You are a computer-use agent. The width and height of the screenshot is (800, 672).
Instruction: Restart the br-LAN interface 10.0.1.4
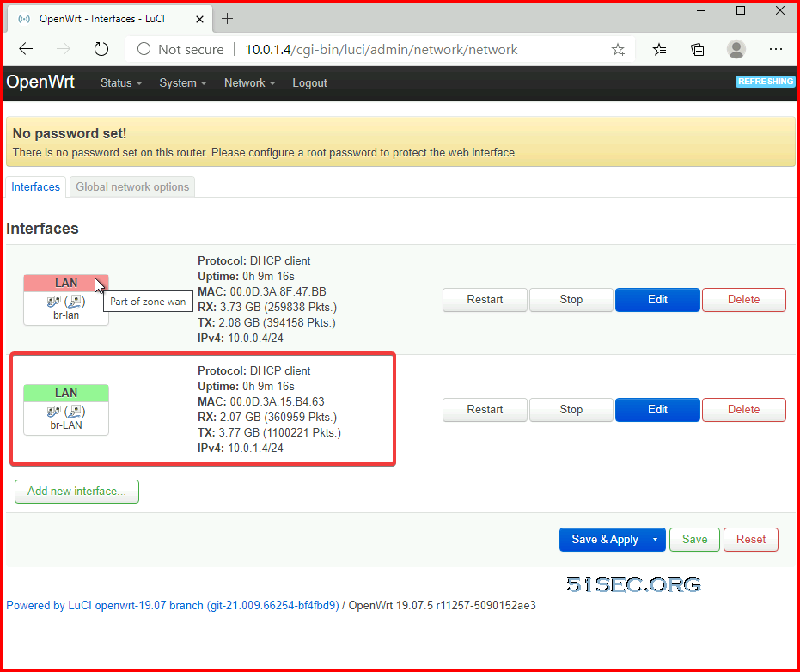coord(485,410)
